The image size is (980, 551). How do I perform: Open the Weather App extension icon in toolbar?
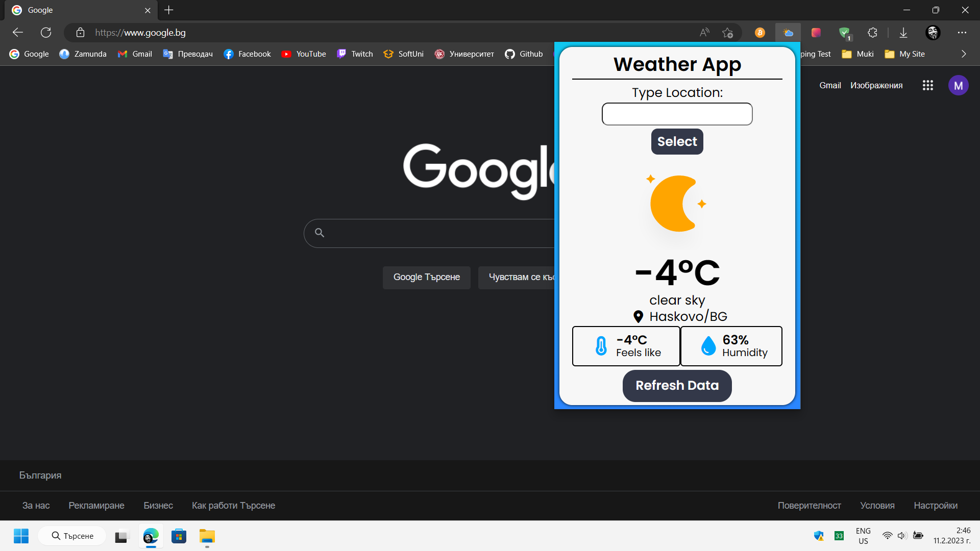[x=788, y=32]
